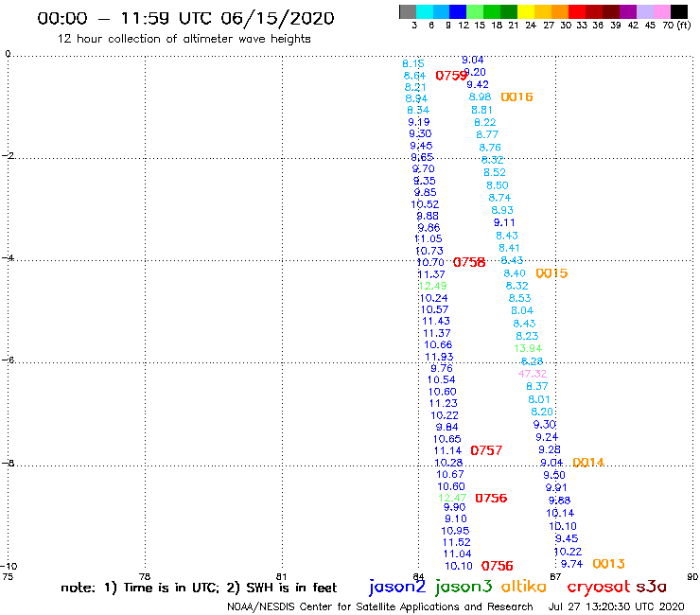The width and height of the screenshot is (700, 615).
Task: Select the 8.40 value beside 0015
Action: click(x=515, y=273)
